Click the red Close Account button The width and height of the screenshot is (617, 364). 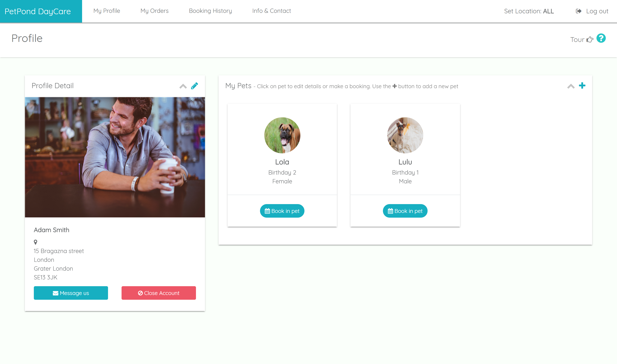pos(158,293)
